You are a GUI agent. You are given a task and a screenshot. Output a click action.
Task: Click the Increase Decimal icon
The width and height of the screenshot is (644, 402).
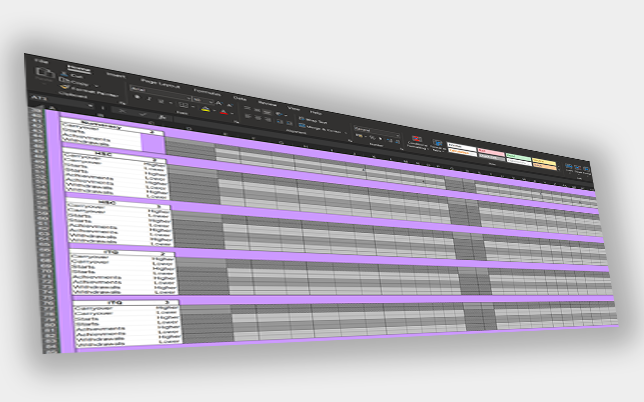[389, 140]
